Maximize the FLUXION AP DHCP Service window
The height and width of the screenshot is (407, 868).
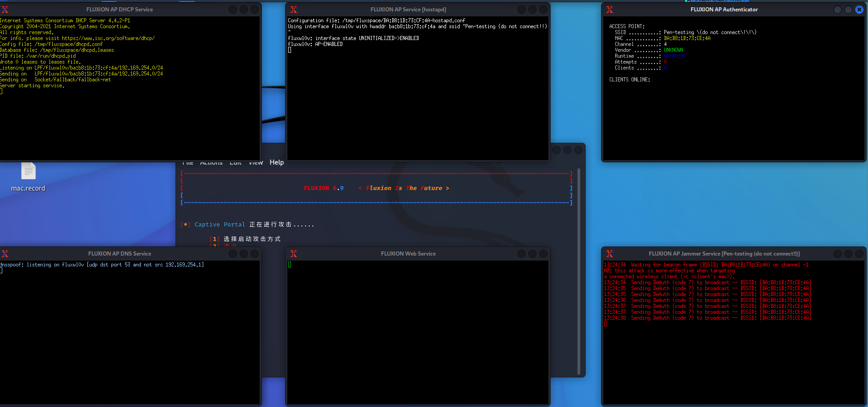[x=244, y=10]
